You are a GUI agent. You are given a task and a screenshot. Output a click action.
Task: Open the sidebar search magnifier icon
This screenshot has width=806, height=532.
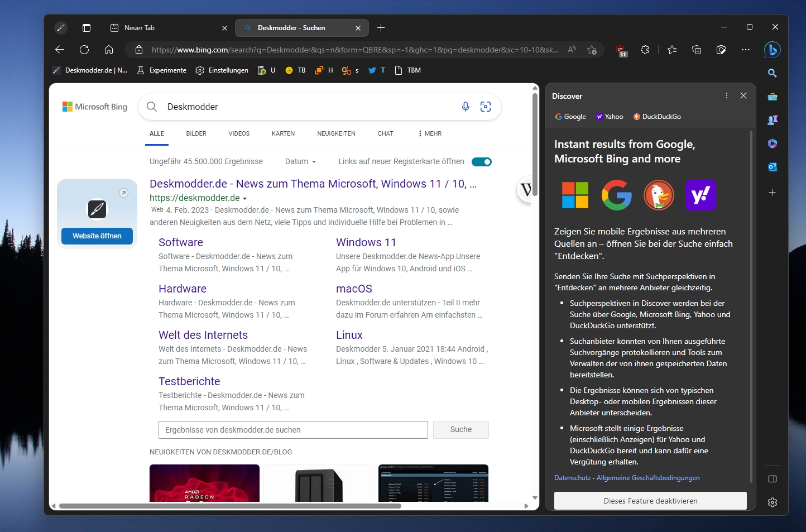point(773,73)
